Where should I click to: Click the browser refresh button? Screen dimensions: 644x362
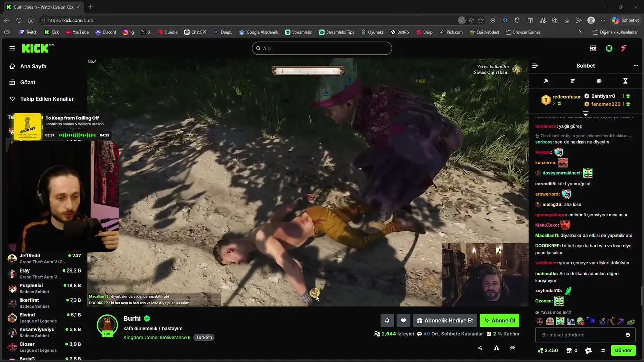pyautogui.click(x=19, y=20)
